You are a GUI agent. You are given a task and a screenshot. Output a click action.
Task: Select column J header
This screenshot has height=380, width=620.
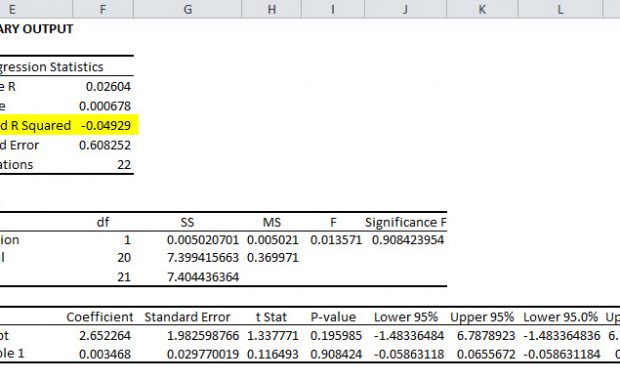405,9
